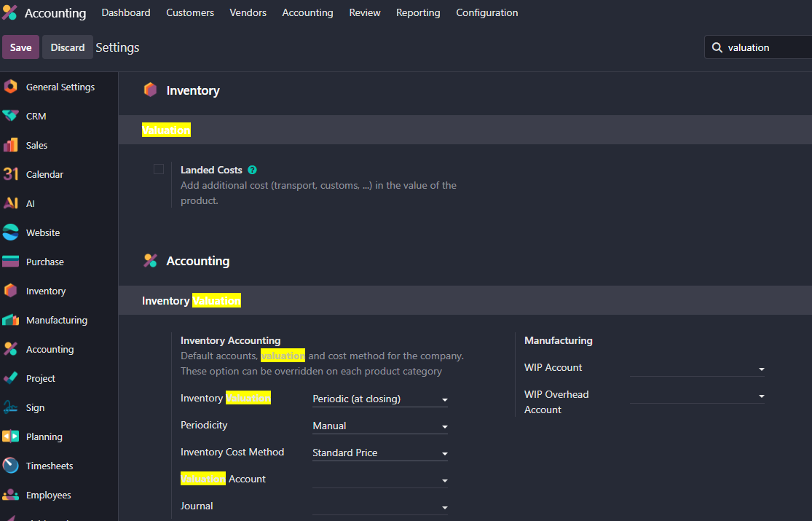Enable the Landed Costs checkbox
The width and height of the screenshot is (812, 521).
[x=159, y=169]
